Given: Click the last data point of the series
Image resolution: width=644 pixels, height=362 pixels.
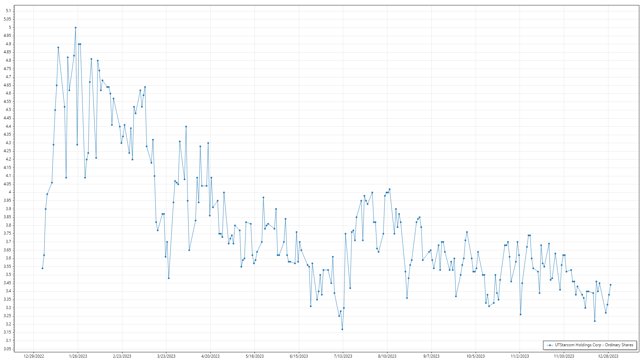Looking at the screenshot, I should (610, 285).
